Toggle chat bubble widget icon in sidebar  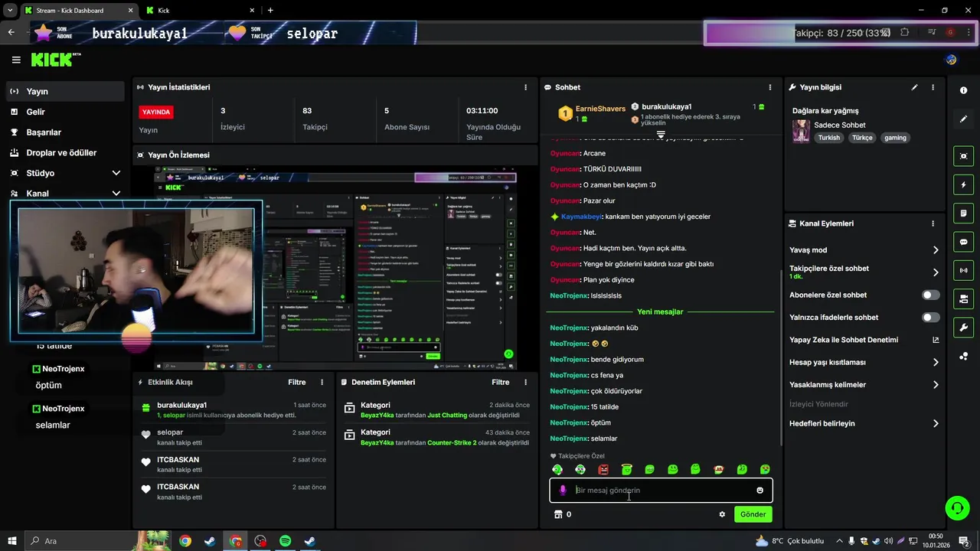(x=963, y=242)
